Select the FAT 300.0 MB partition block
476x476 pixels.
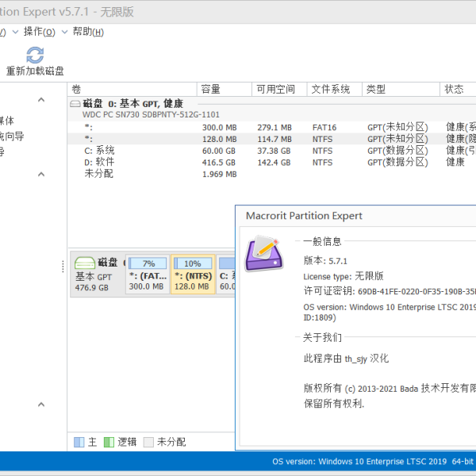click(148, 274)
